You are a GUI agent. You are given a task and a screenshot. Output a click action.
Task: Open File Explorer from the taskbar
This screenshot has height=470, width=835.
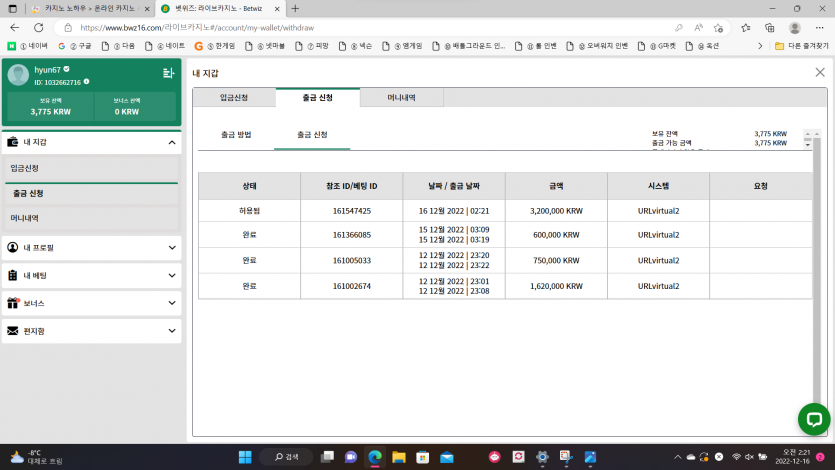pyautogui.click(x=399, y=457)
